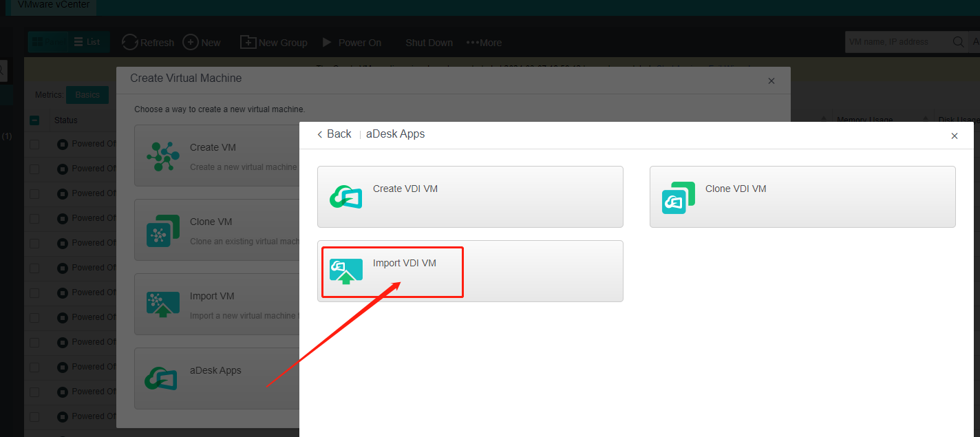Screen dimensions: 980x437
Task: Open the Clone VDI VM option
Action: point(802,197)
